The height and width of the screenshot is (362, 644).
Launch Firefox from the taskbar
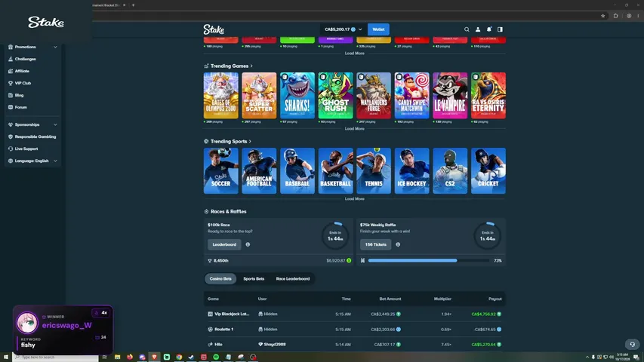(130, 357)
